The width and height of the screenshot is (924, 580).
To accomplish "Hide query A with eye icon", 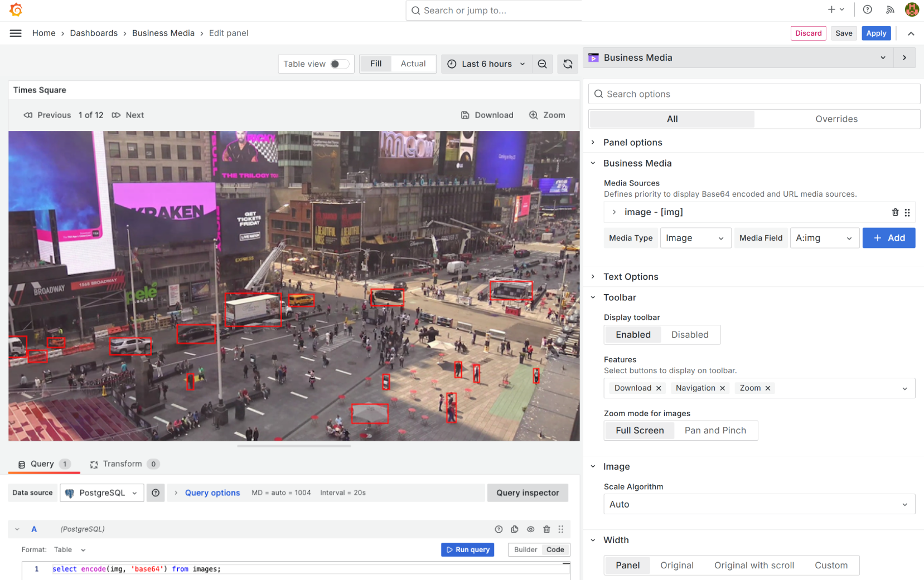I will (530, 529).
